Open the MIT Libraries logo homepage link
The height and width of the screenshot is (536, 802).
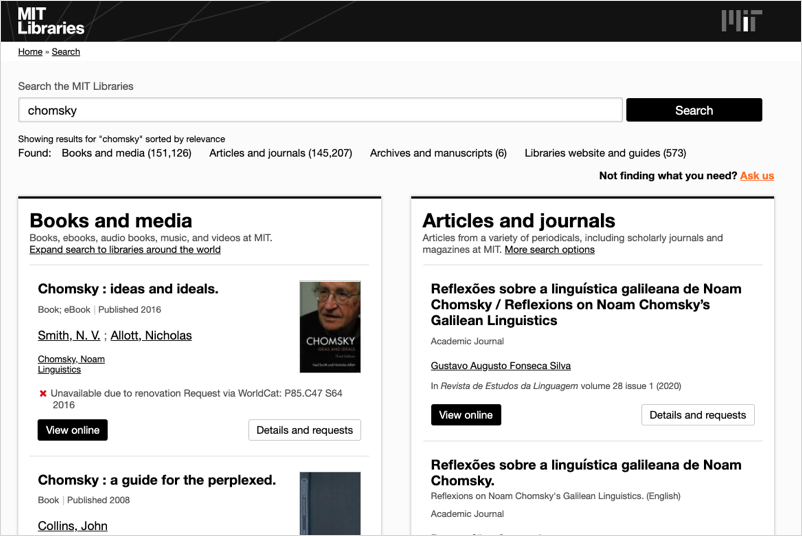pyautogui.click(x=51, y=21)
